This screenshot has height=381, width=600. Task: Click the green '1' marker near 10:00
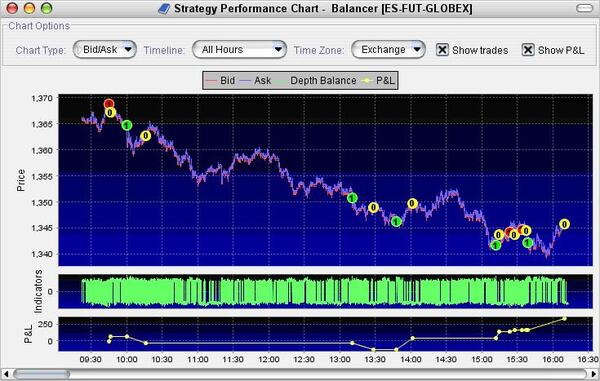click(x=127, y=125)
